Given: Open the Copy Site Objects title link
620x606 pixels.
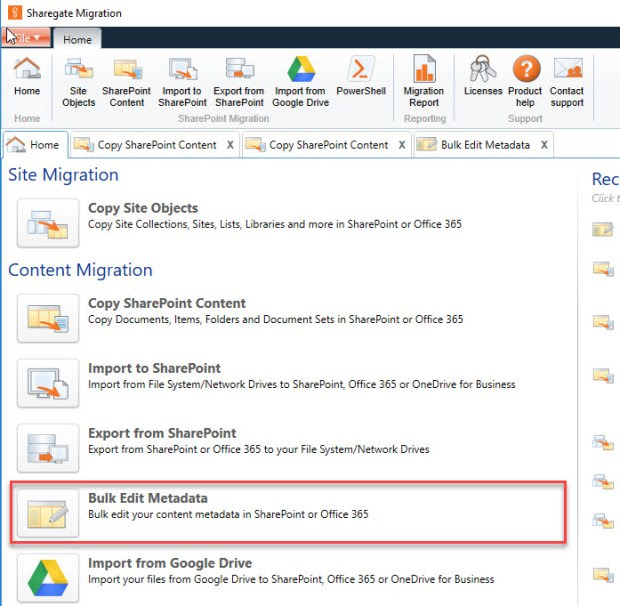Looking at the screenshot, I should pos(143,208).
